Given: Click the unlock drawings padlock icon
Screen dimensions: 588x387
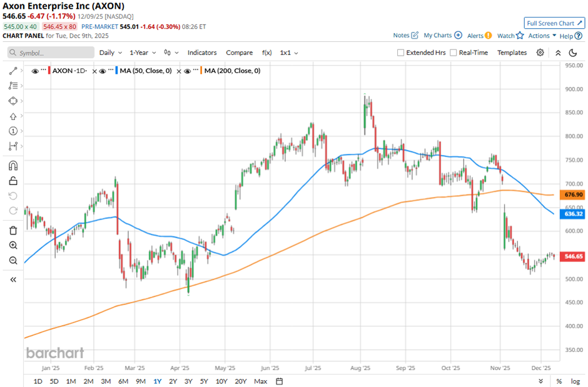Looking at the screenshot, I should pos(13,182).
